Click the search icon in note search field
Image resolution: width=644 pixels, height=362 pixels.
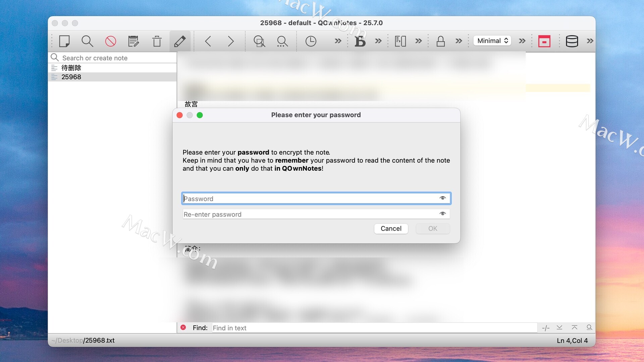(55, 58)
